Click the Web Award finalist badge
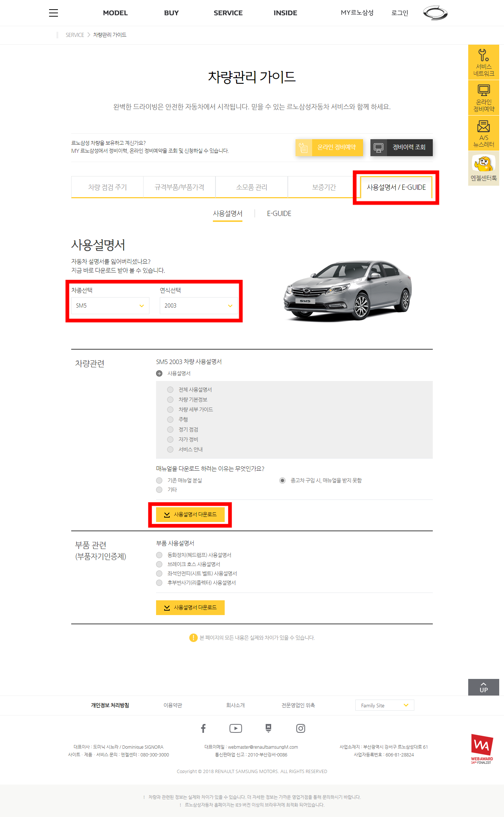 click(x=482, y=749)
